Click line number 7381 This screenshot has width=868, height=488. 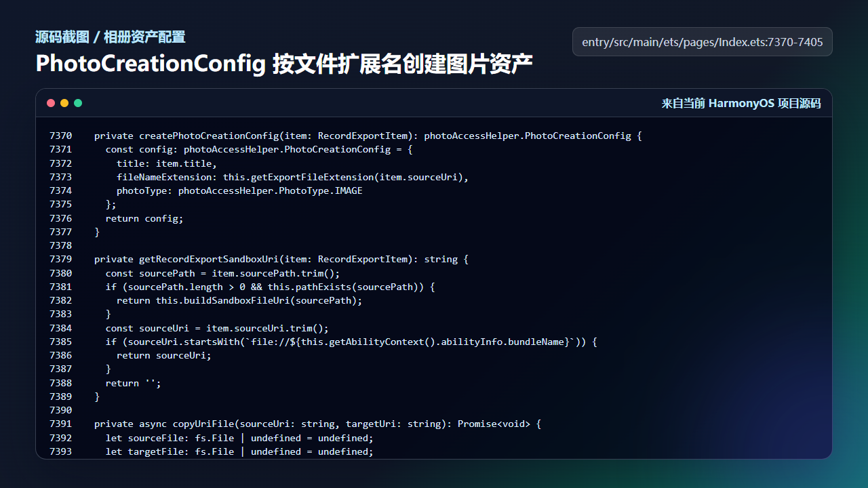pos(60,287)
